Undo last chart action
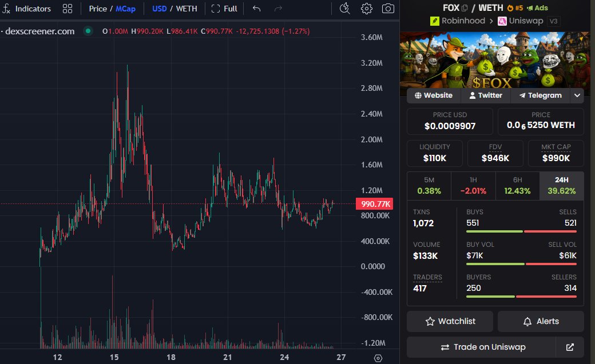This screenshot has height=364, width=595. point(256,9)
